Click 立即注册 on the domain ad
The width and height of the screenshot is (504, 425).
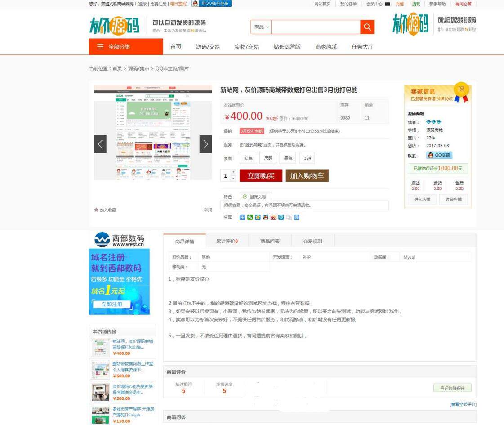tap(112, 304)
